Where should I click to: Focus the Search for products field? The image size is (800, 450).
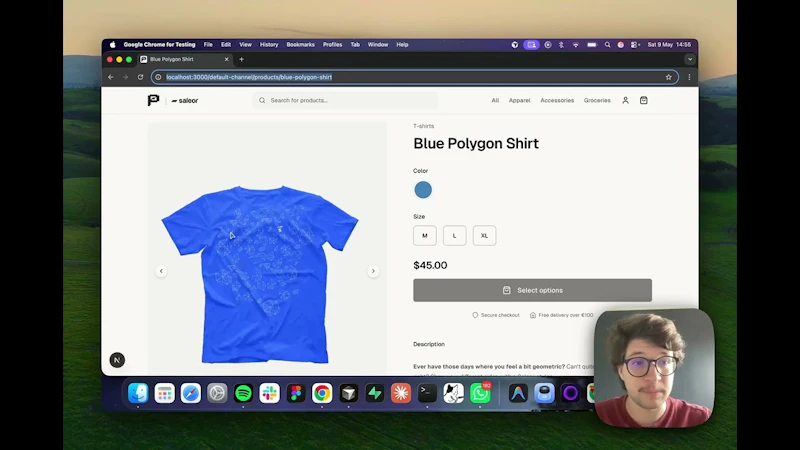[345, 101]
